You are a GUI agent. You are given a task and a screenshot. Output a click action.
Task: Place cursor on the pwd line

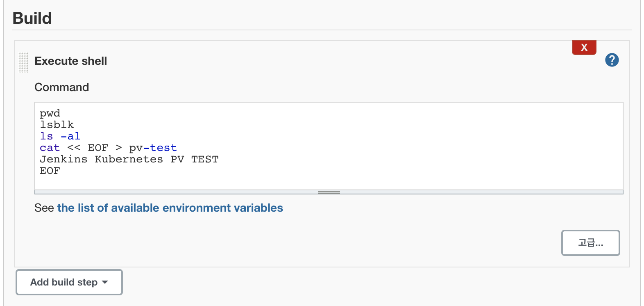coord(50,113)
